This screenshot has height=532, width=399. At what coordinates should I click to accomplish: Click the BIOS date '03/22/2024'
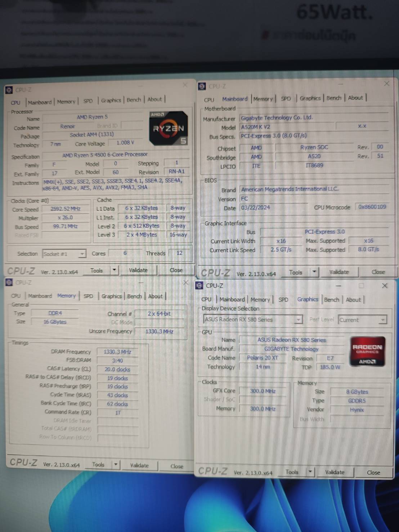274,207
